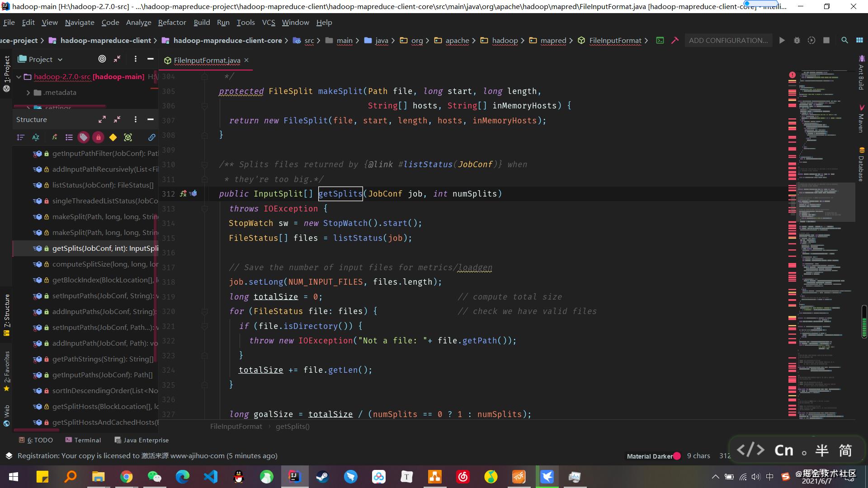This screenshot has height=488, width=868.
Task: Open the Ant Build side panel
Action: pyautogui.click(x=861, y=72)
